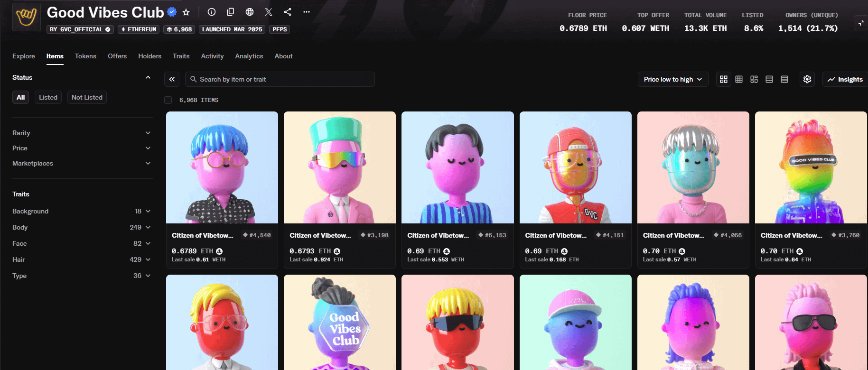Click the Good Vibes Club collection logo
Viewport: 868px width, 370px height.
point(26,17)
